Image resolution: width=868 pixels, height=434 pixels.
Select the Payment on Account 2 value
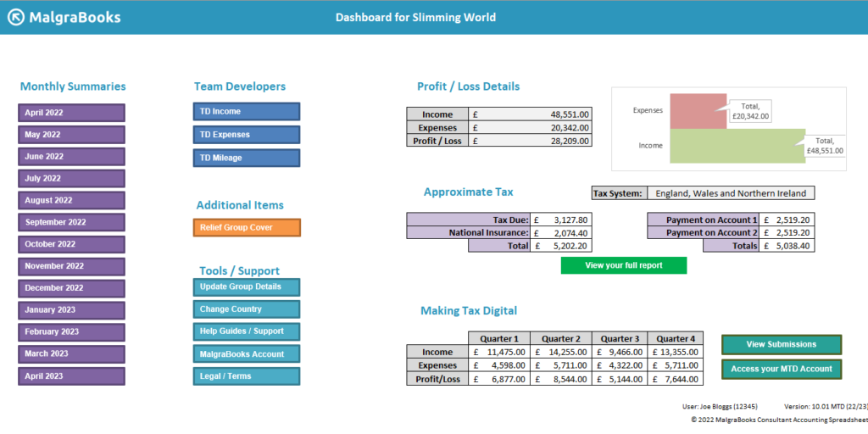click(x=787, y=232)
